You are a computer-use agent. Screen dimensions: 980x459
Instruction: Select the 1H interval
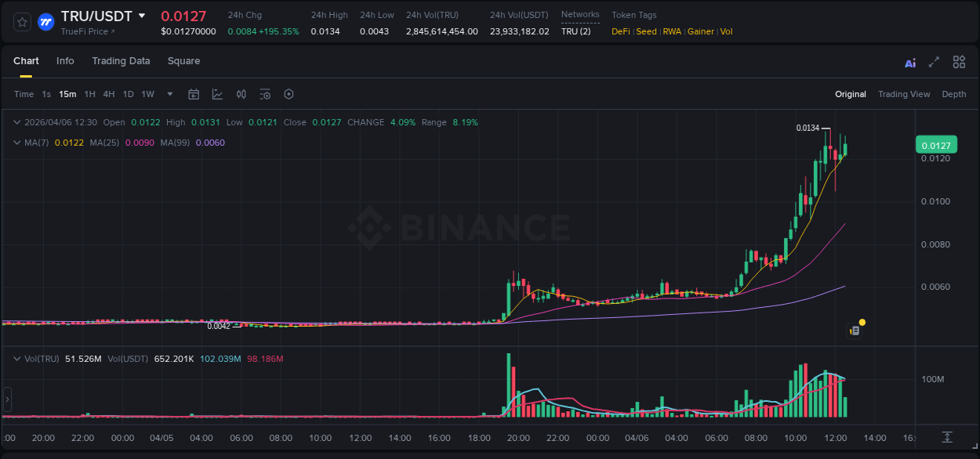[90, 94]
